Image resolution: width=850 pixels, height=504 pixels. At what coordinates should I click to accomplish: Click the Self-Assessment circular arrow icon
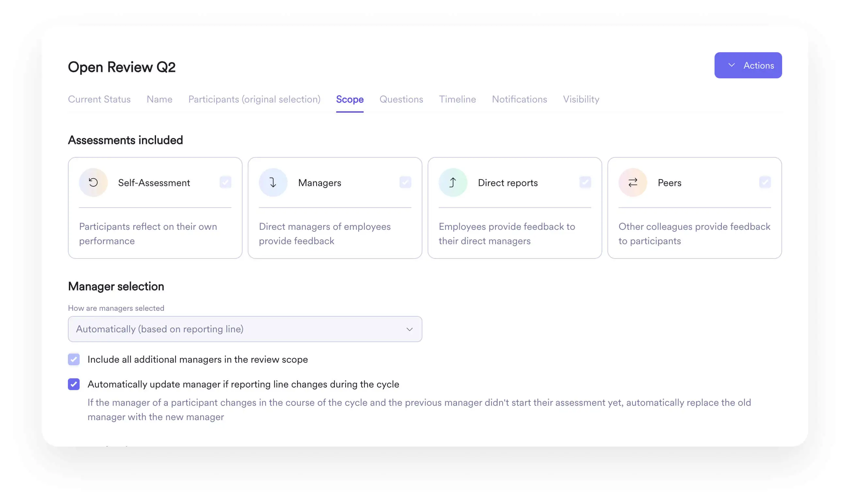(x=93, y=182)
